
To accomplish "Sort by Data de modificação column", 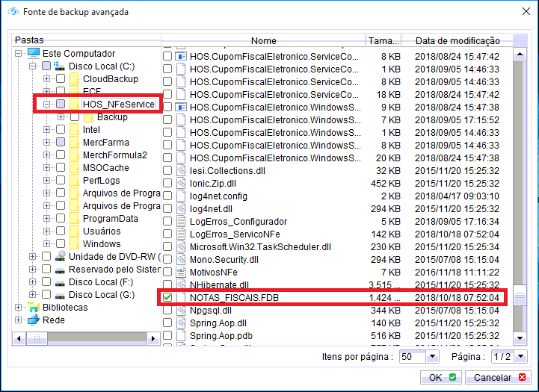I will coord(457,40).
